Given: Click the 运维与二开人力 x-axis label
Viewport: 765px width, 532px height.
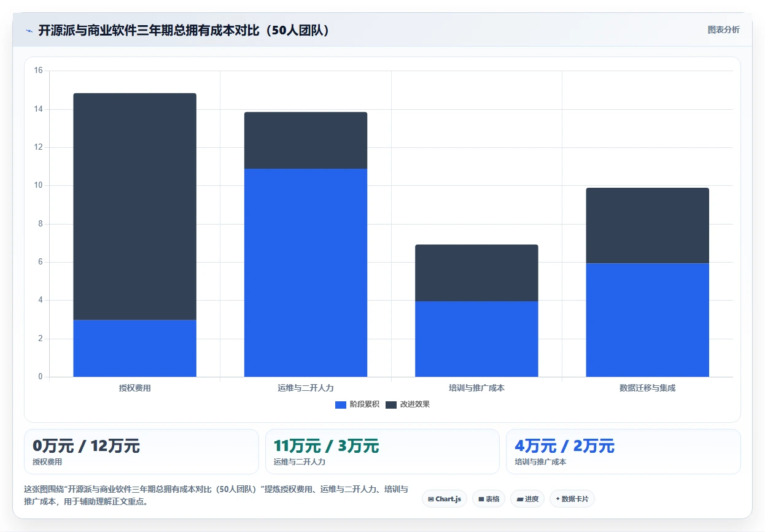Looking at the screenshot, I should [306, 388].
